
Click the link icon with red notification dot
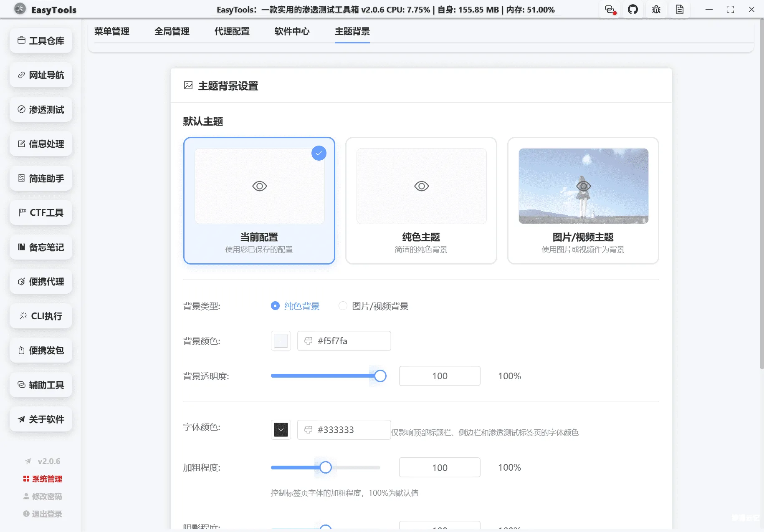pos(609,9)
